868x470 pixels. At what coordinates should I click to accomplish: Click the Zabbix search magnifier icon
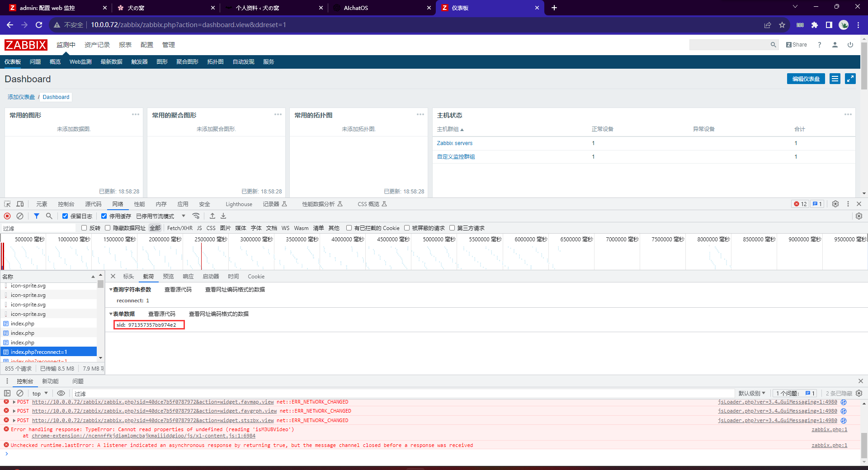[773, 45]
